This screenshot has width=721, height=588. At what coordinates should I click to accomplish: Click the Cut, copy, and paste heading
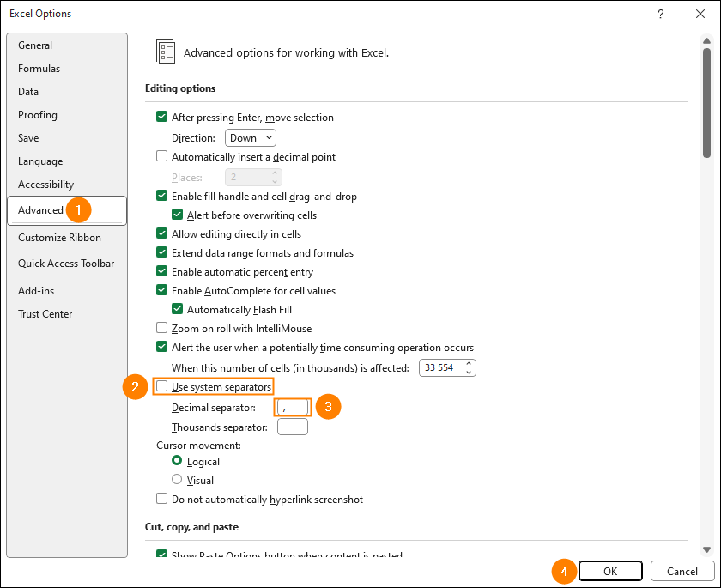191,527
